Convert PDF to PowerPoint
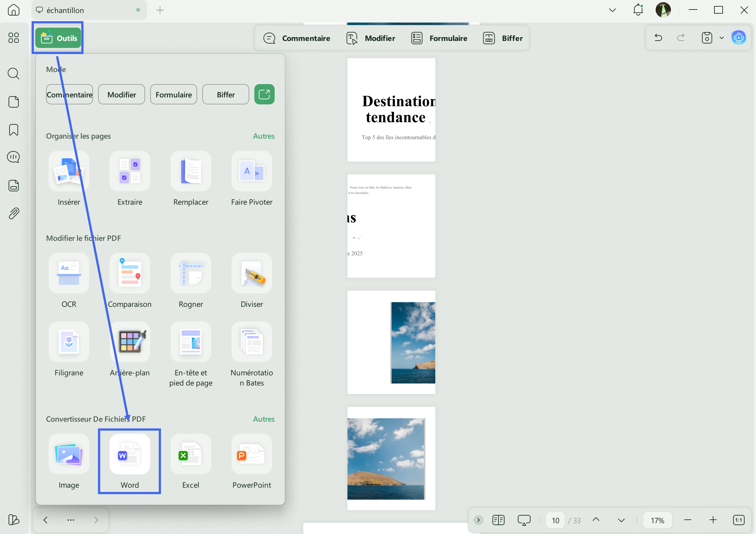This screenshot has width=756, height=534. [251, 454]
